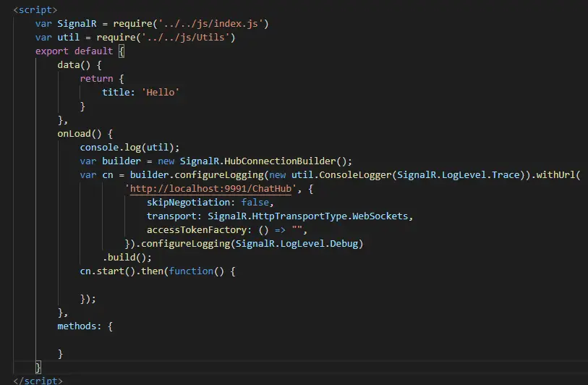
Task: Click the title: 'Hello' property
Action: click(x=140, y=93)
